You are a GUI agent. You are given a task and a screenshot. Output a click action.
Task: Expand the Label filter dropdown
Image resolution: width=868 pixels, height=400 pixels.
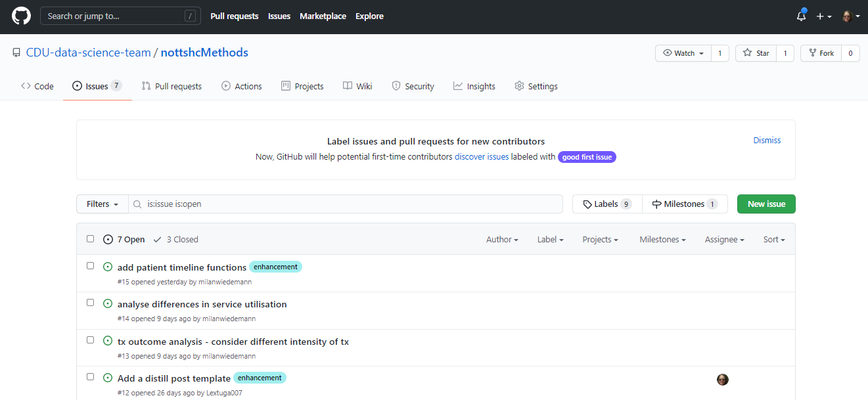pyautogui.click(x=551, y=240)
